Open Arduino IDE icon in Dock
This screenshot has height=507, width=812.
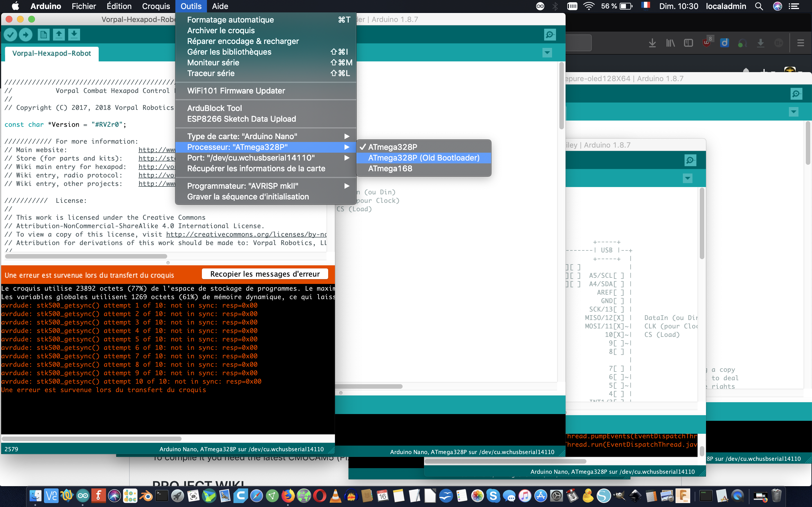(83, 496)
